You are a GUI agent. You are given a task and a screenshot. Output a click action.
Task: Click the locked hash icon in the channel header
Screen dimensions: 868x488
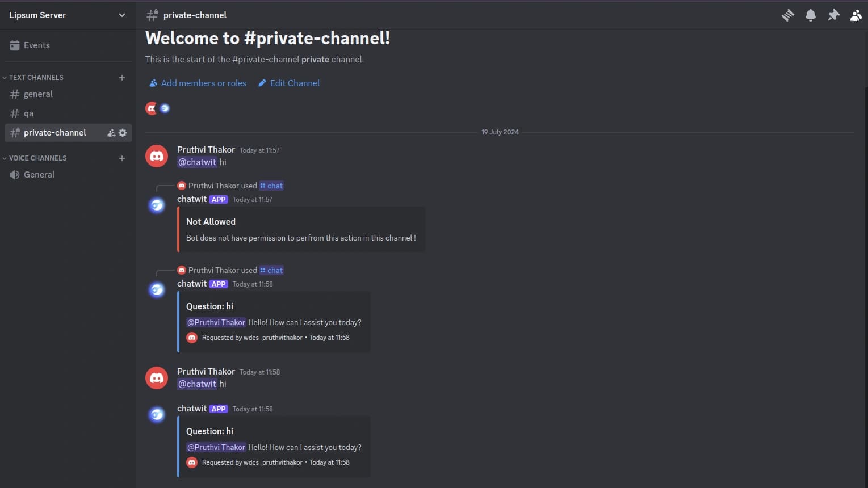[x=152, y=15]
